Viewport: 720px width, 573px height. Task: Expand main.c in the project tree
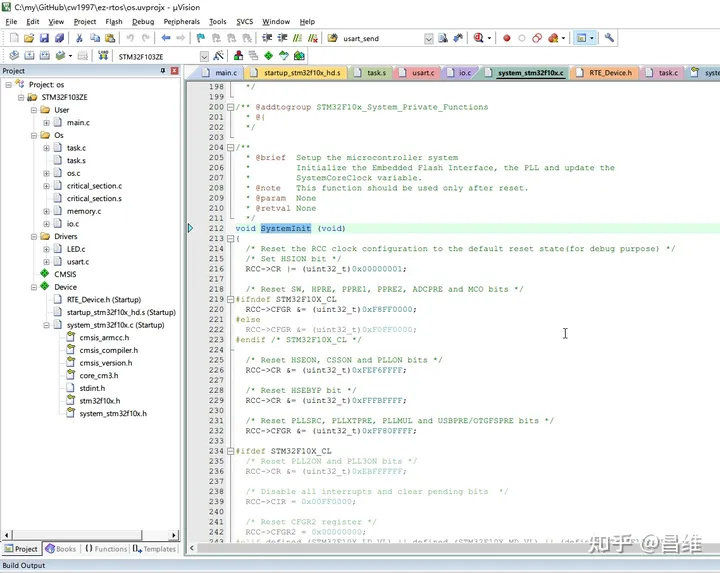pyautogui.click(x=46, y=123)
